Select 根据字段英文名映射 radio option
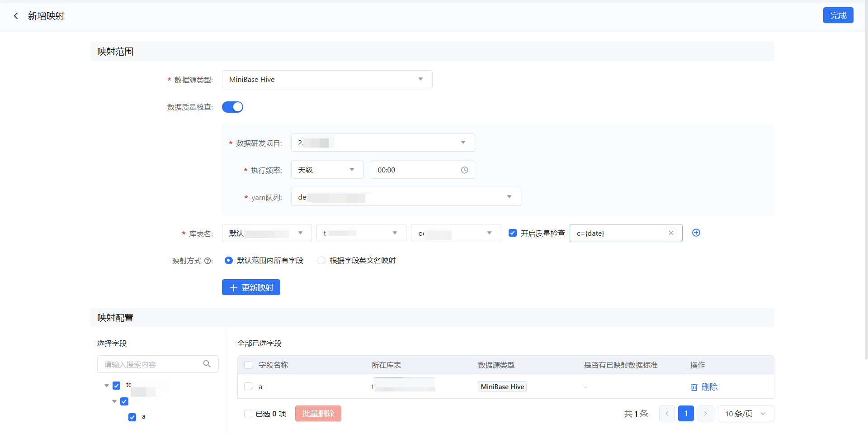The height and width of the screenshot is (434, 868). click(x=321, y=261)
